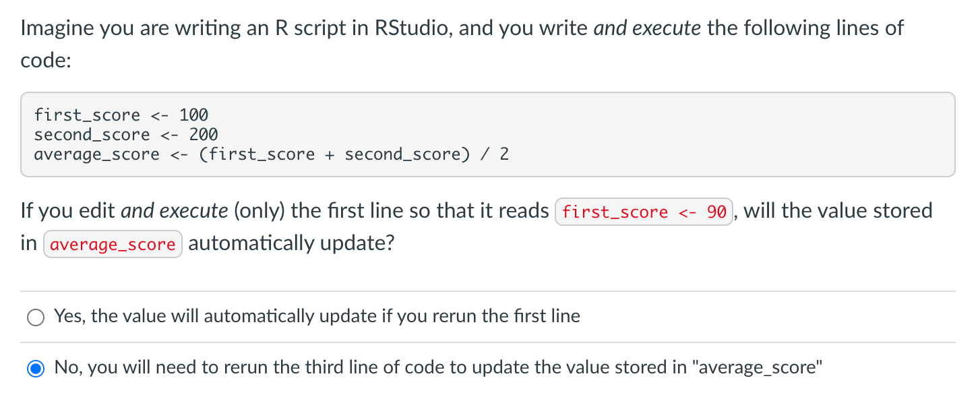Click the inline code chip reading first_score <- 90
The width and height of the screenshot is (980, 395).
click(x=644, y=212)
